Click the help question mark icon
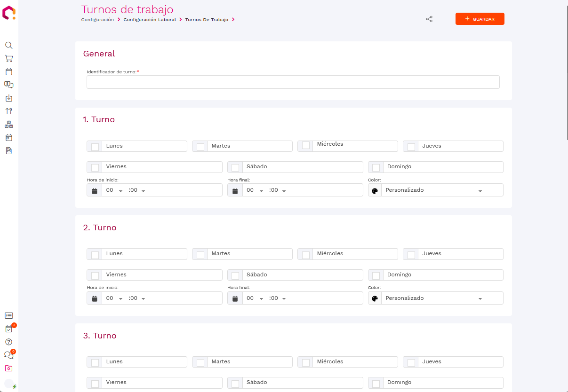Screen dimensions: 568x392 pyautogui.click(x=8, y=342)
